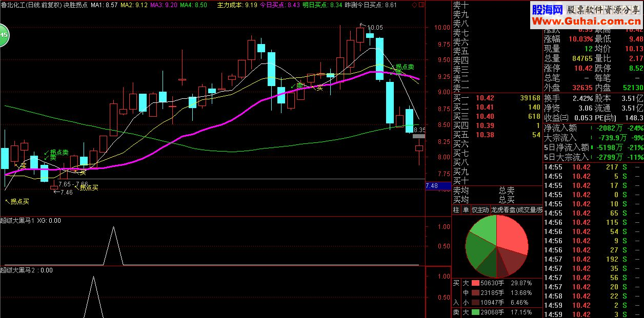Click the 5日净流入额 -5198万 row

593,147
